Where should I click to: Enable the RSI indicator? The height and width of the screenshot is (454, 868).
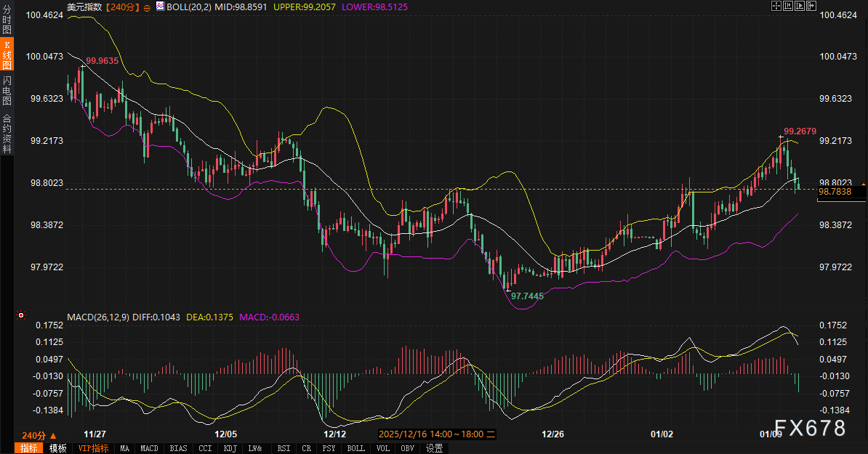[284, 448]
